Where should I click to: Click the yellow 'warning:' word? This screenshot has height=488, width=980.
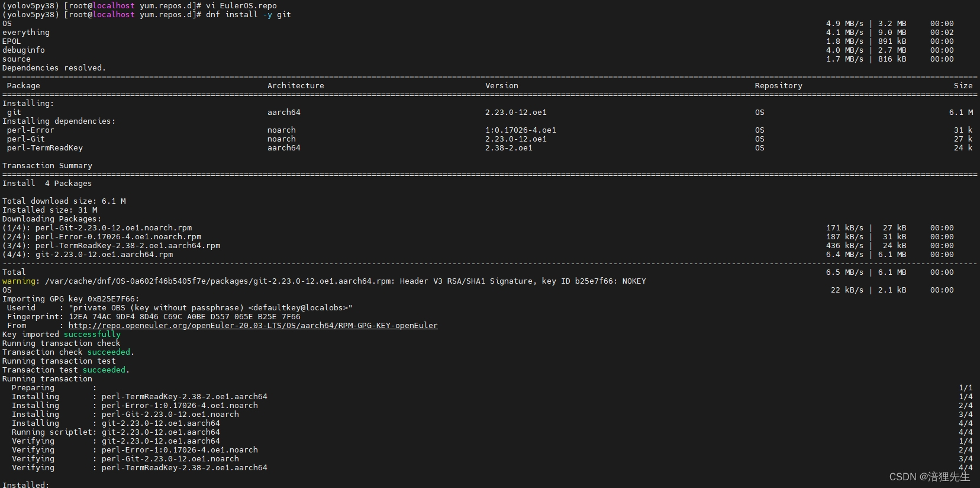coord(21,281)
